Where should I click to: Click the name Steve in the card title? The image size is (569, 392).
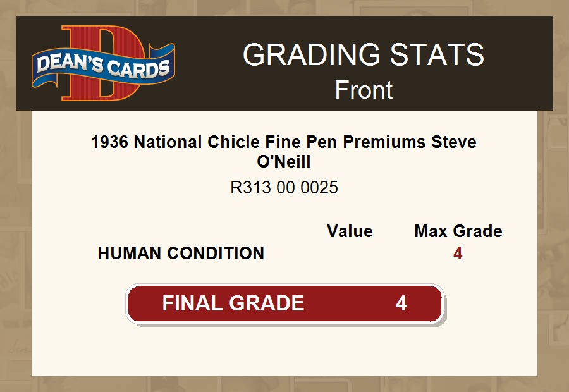[453, 142]
